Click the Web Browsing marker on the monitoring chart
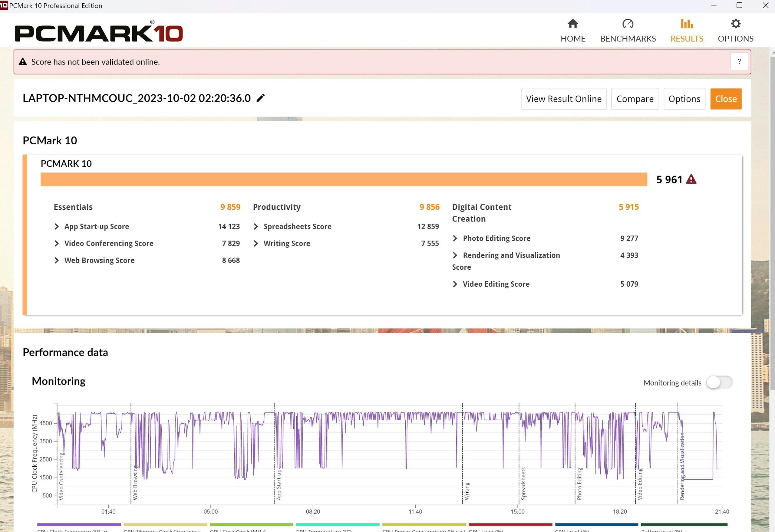 (135, 483)
